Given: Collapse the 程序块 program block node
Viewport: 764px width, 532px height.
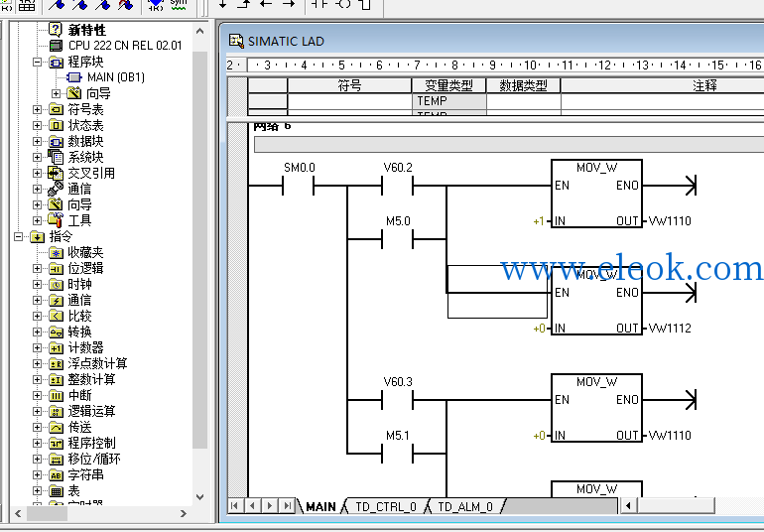Looking at the screenshot, I should click(x=37, y=62).
